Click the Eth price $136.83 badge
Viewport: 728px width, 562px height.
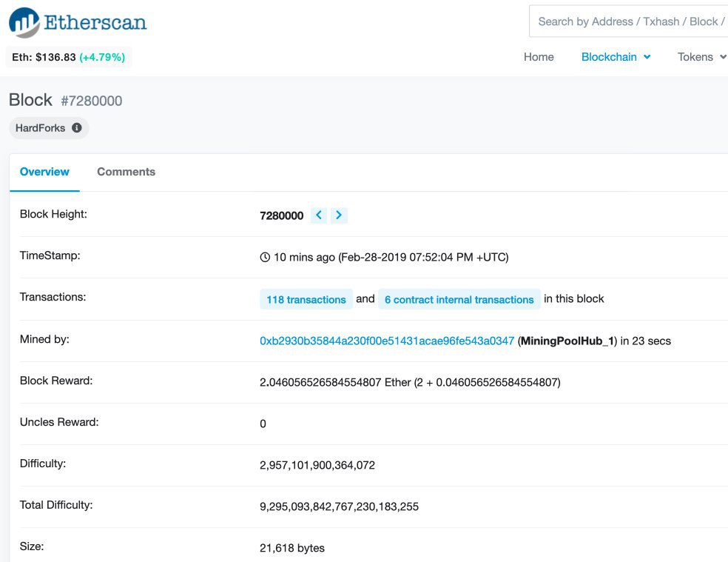pyautogui.click(x=68, y=57)
